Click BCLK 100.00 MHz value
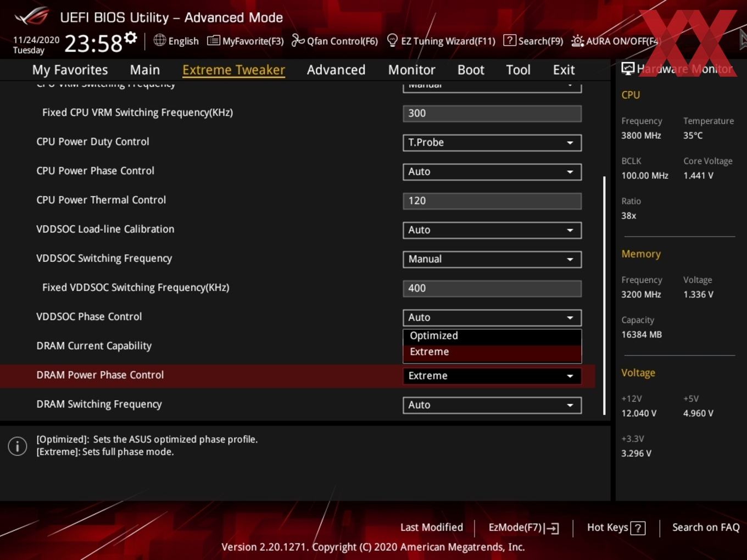Screen dimensions: 747x560 point(645,176)
